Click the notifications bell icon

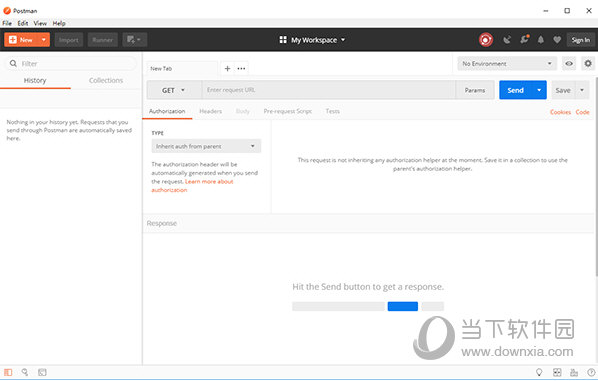(x=541, y=40)
